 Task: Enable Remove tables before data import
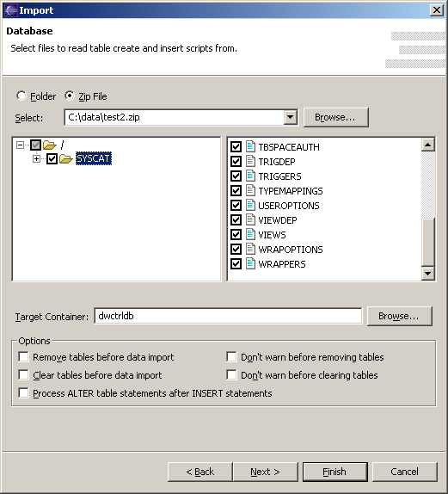pos(23,357)
